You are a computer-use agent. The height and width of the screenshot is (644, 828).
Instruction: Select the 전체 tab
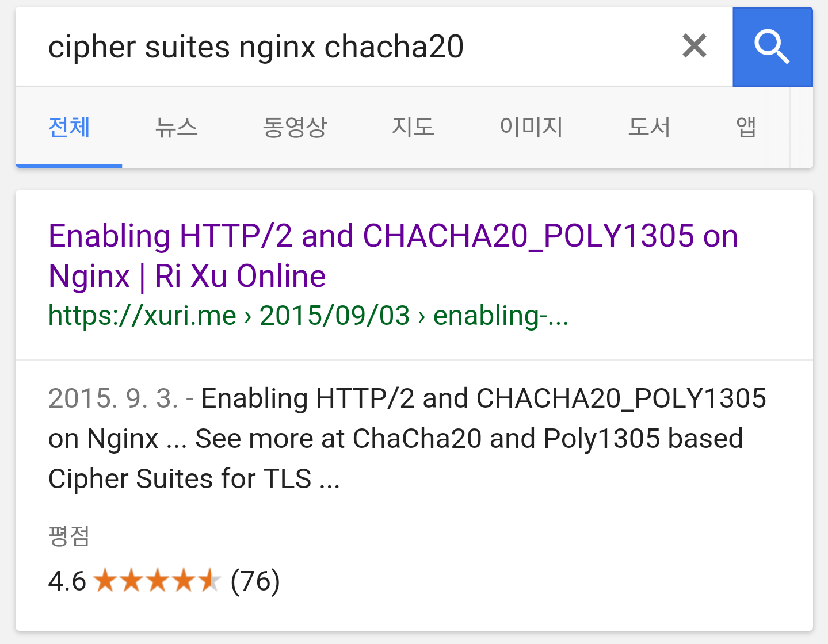69,127
